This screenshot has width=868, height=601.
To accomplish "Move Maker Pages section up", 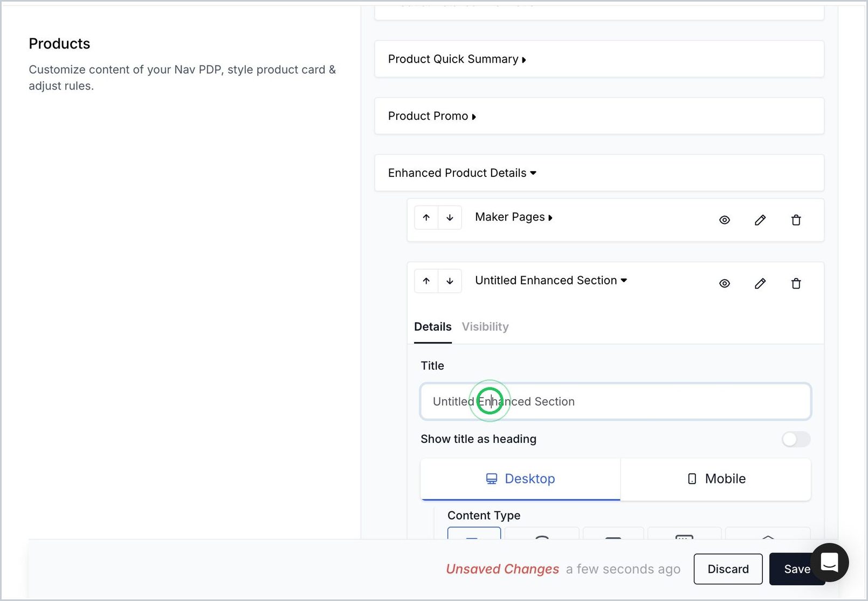I will click(426, 217).
